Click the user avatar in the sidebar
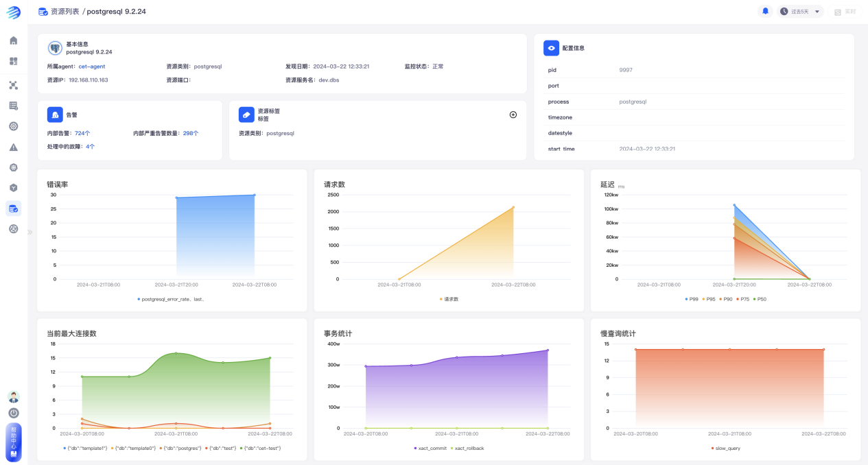 13,397
